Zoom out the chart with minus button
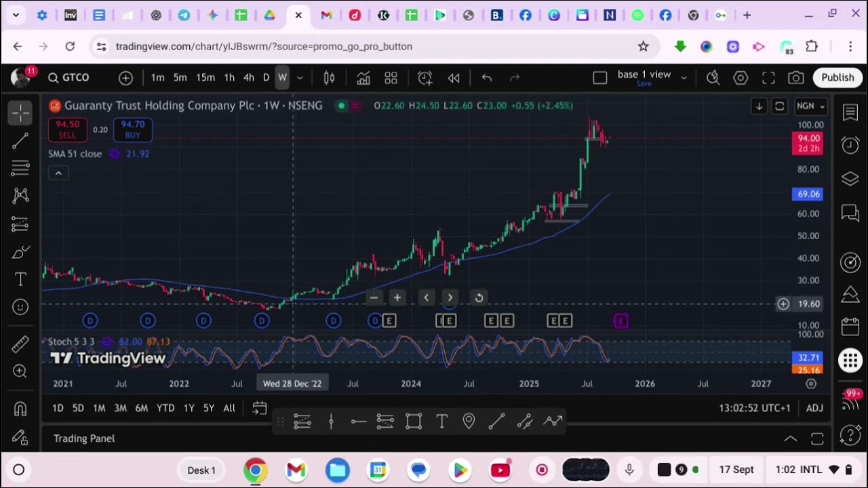Image resolution: width=868 pixels, height=488 pixels. coord(374,298)
